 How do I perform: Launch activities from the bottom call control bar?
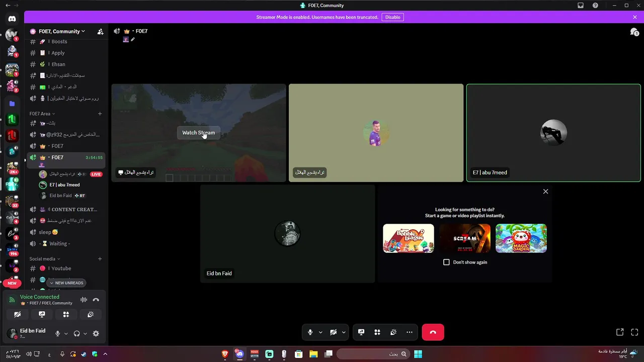pos(377,332)
